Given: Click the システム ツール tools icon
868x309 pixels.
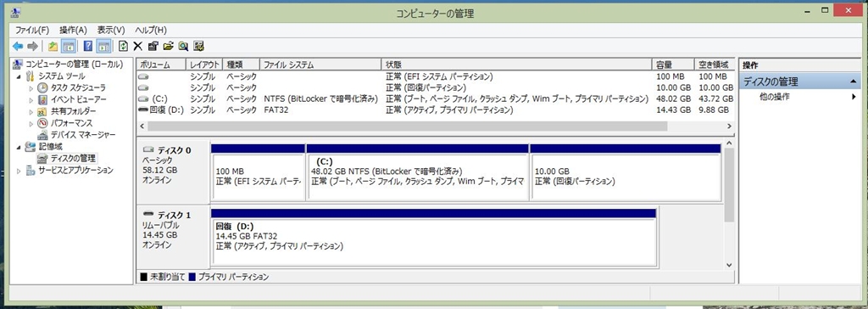Looking at the screenshot, I should tap(31, 76).
